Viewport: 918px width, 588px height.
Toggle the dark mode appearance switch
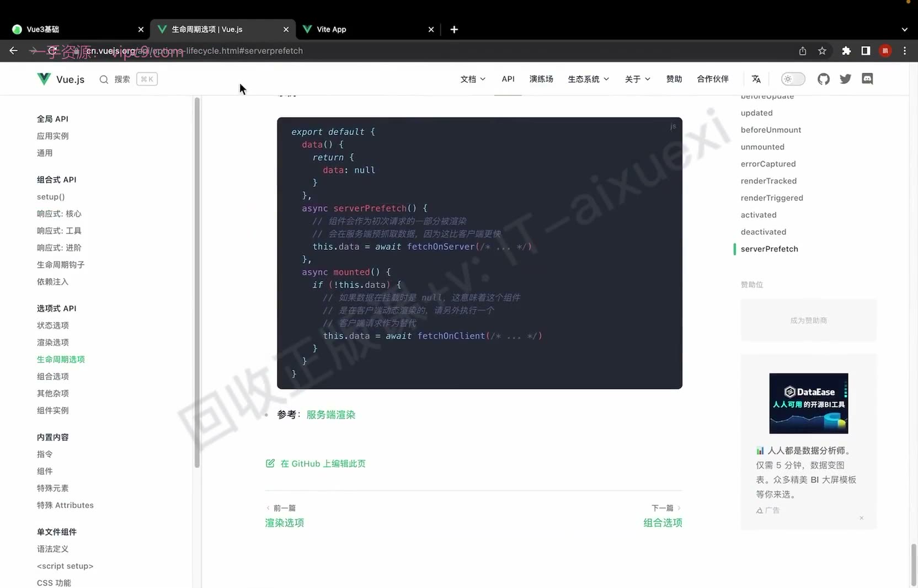coord(793,79)
